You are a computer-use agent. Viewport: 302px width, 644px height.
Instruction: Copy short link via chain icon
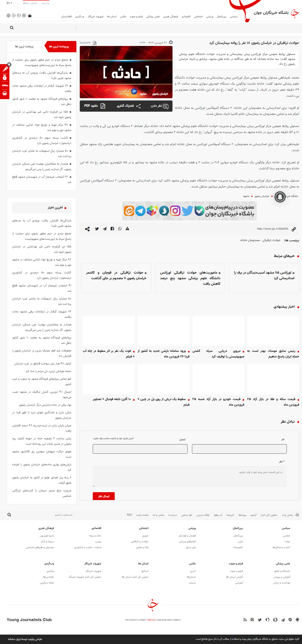[294, 229]
